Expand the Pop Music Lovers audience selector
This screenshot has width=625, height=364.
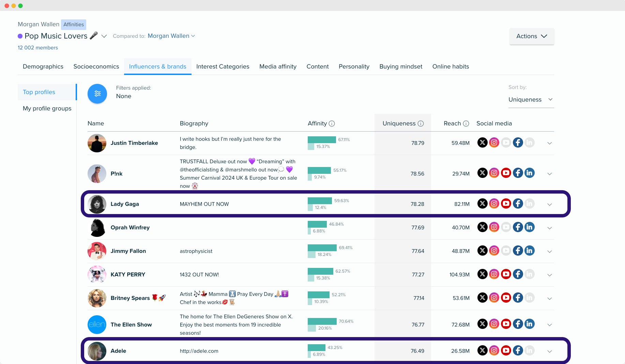(104, 36)
